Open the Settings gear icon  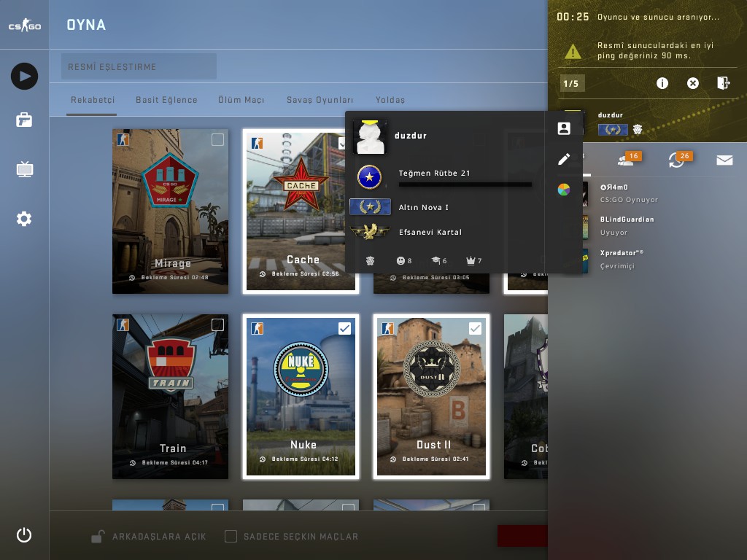[24, 219]
